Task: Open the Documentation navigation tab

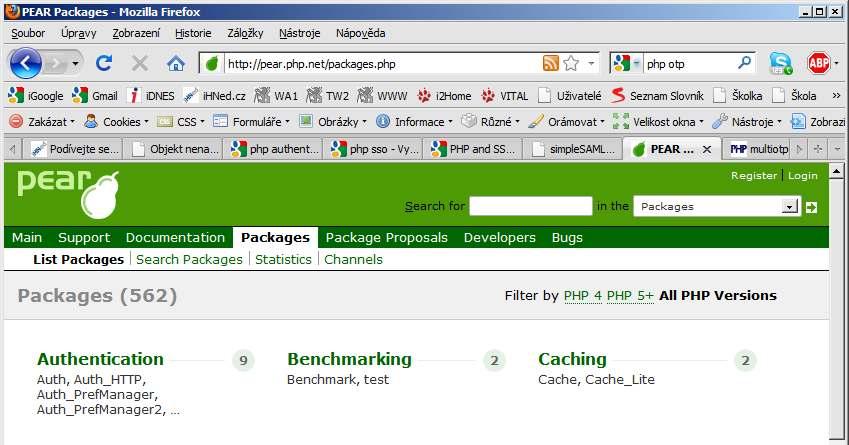Action: point(175,238)
